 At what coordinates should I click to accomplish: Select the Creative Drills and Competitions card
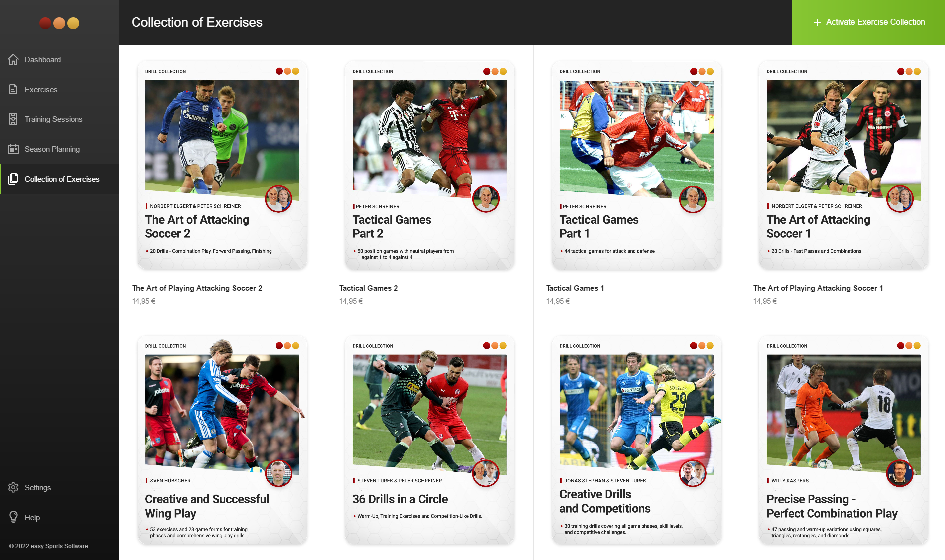(x=637, y=440)
